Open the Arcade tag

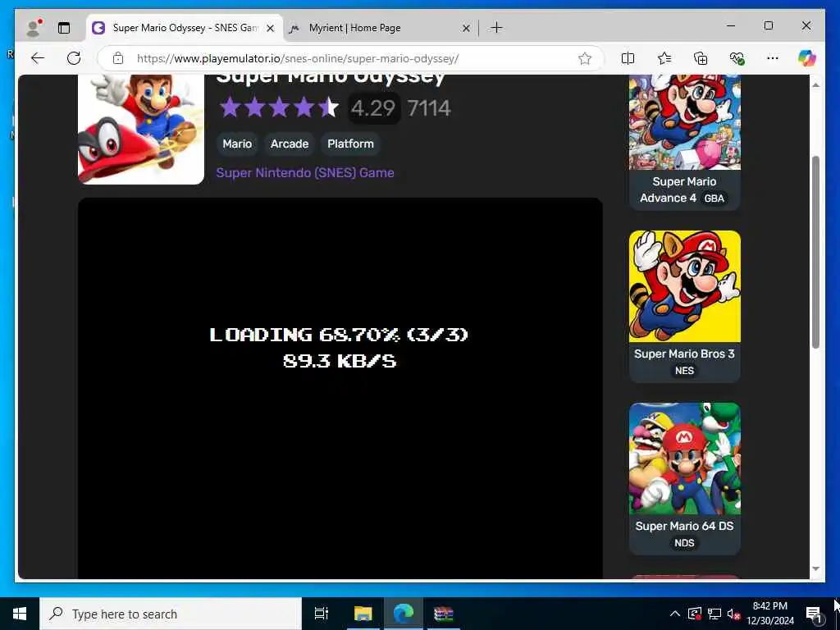pos(290,144)
